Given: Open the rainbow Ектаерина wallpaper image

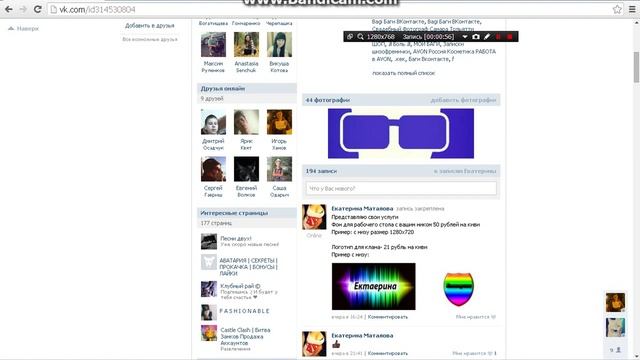Looking at the screenshot, I should (373, 286).
